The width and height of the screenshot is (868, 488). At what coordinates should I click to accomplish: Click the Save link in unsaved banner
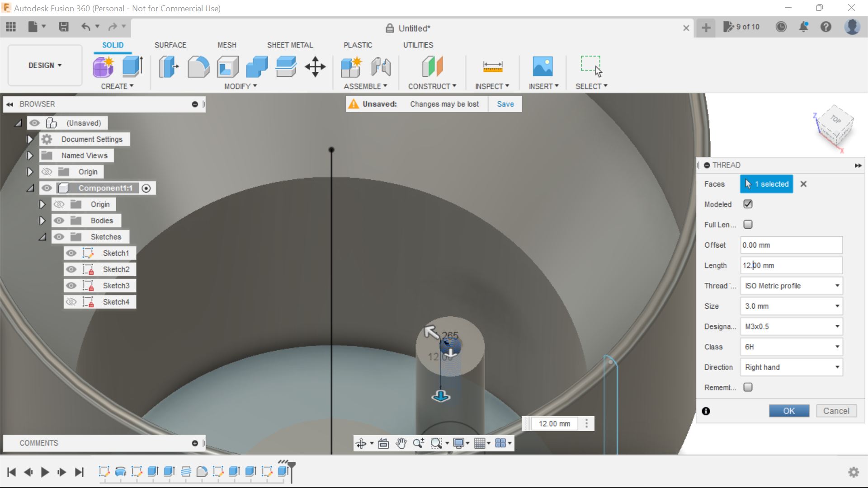click(x=505, y=104)
